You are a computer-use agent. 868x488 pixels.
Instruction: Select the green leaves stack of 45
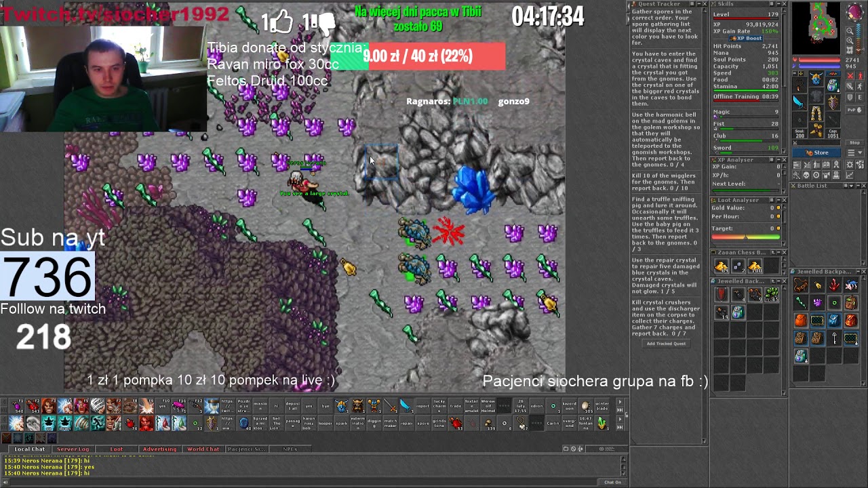click(772, 294)
